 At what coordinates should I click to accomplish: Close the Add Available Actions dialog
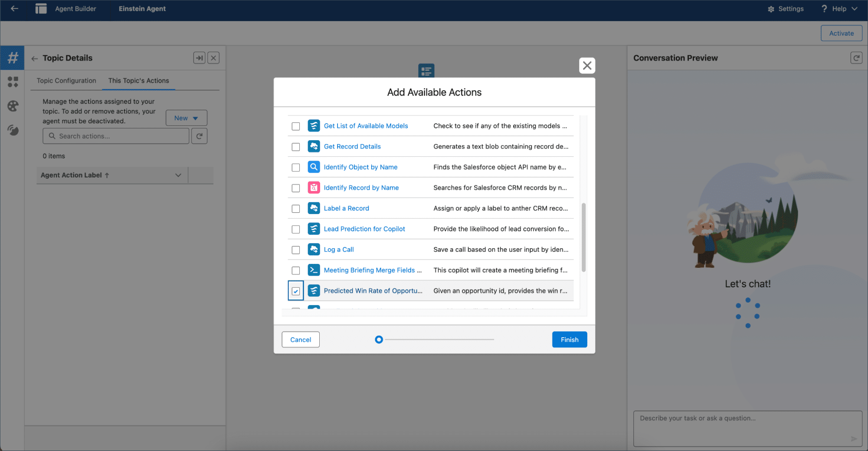coord(587,66)
